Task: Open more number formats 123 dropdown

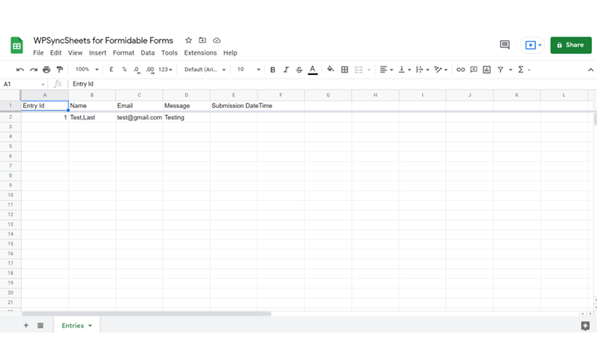Action: 165,70
